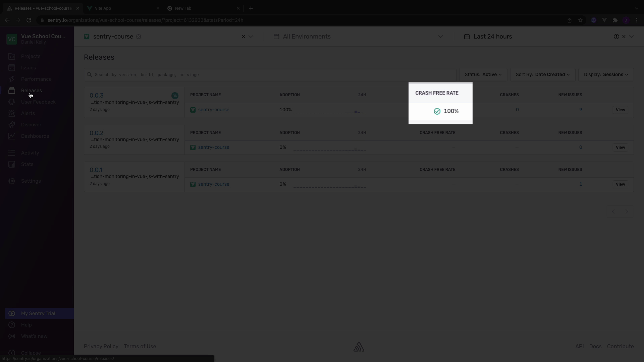
Task: Click the next page pagination arrow
Action: pos(627,212)
